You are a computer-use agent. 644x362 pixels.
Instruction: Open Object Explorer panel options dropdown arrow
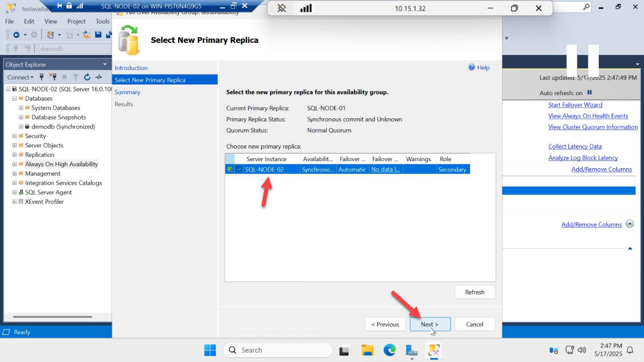(x=105, y=64)
